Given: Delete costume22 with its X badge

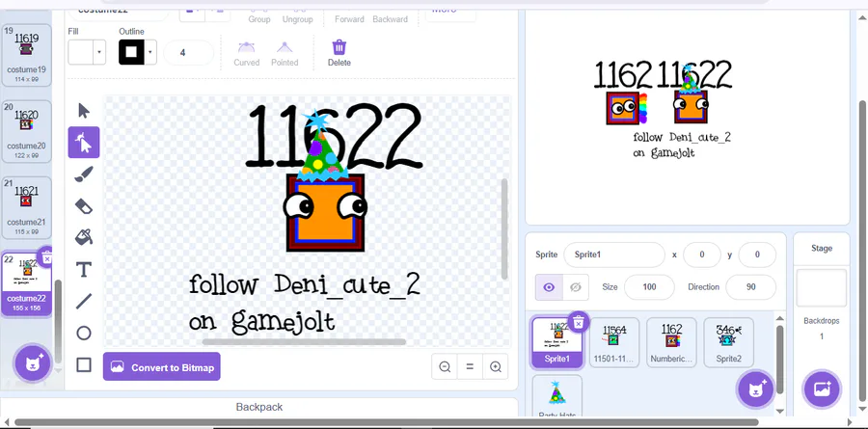Looking at the screenshot, I should coord(47,258).
